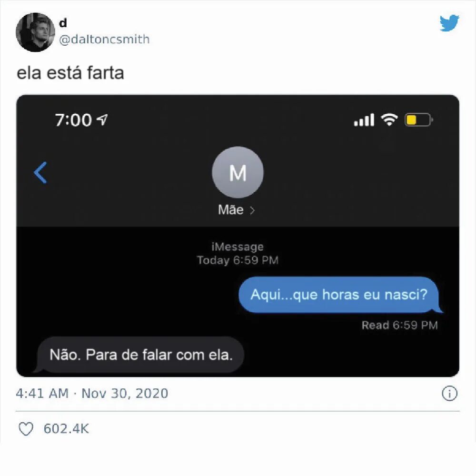Image resolution: width=476 pixels, height=476 pixels.
Task: Like the tweet with heart icon
Action: (x=26, y=429)
